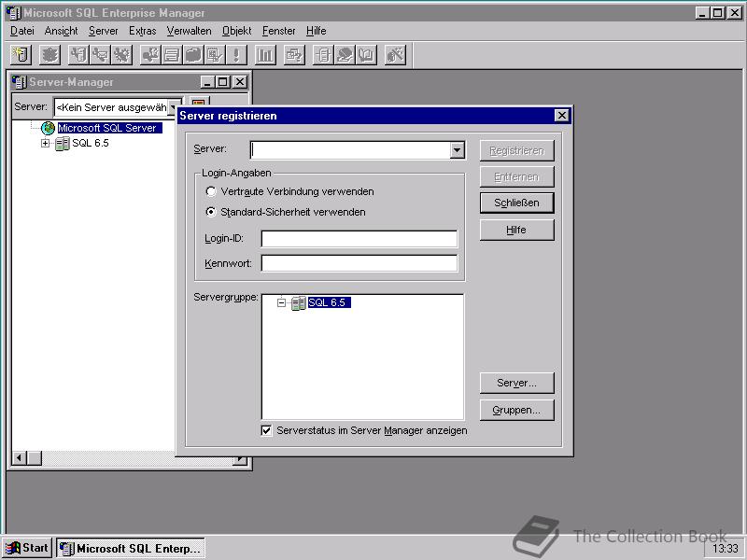Click the toolbar icon of a server with a tool
This screenshot has height=560, width=747.
(78, 55)
